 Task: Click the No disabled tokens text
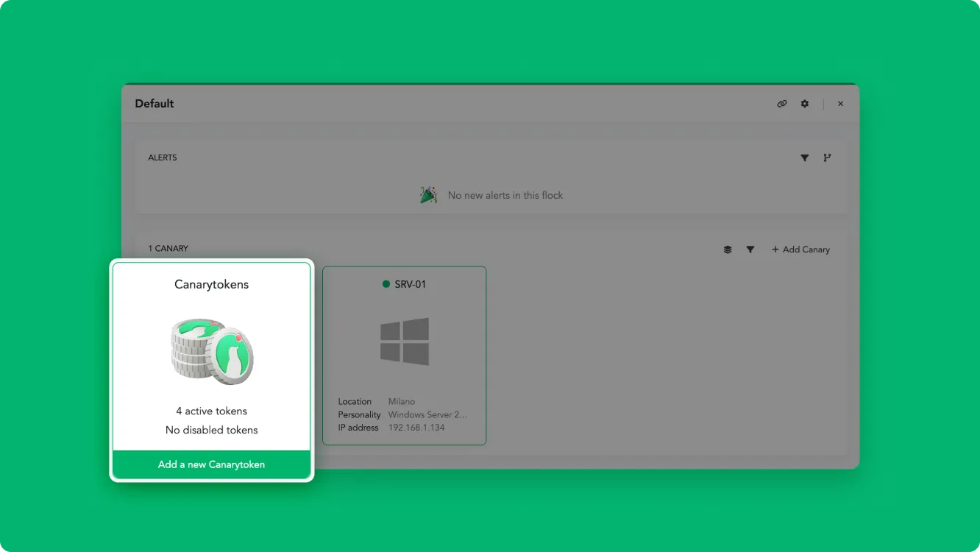pos(212,430)
